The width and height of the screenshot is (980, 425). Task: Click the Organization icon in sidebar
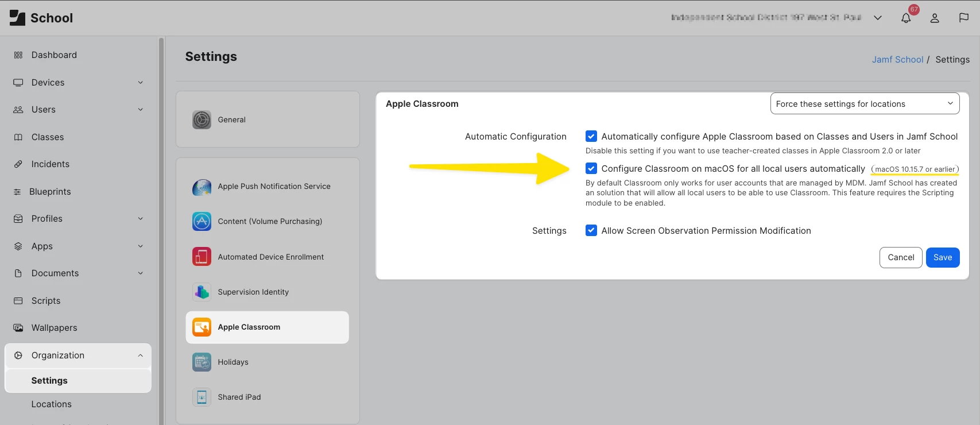[18, 356]
